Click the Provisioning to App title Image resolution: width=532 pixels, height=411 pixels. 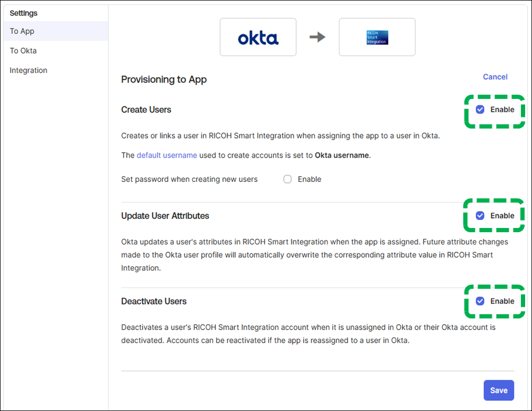pos(164,80)
